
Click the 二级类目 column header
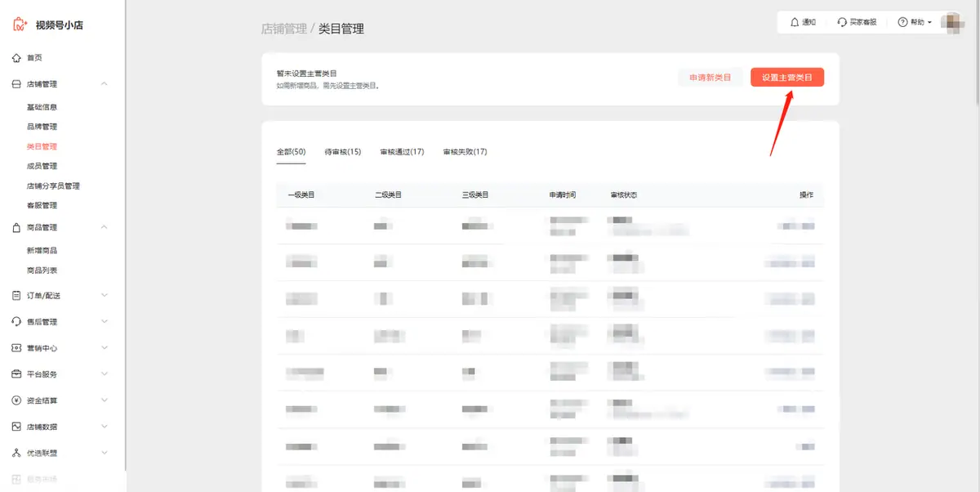[388, 195]
